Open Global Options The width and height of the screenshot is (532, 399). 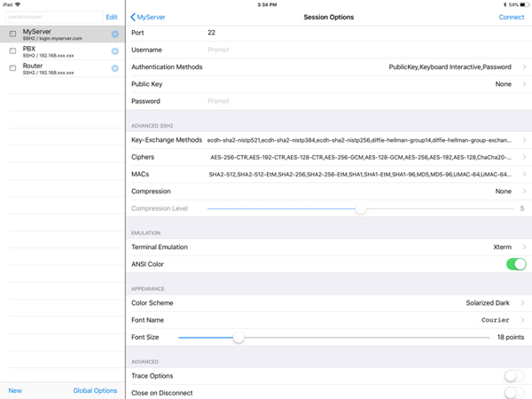(x=95, y=390)
